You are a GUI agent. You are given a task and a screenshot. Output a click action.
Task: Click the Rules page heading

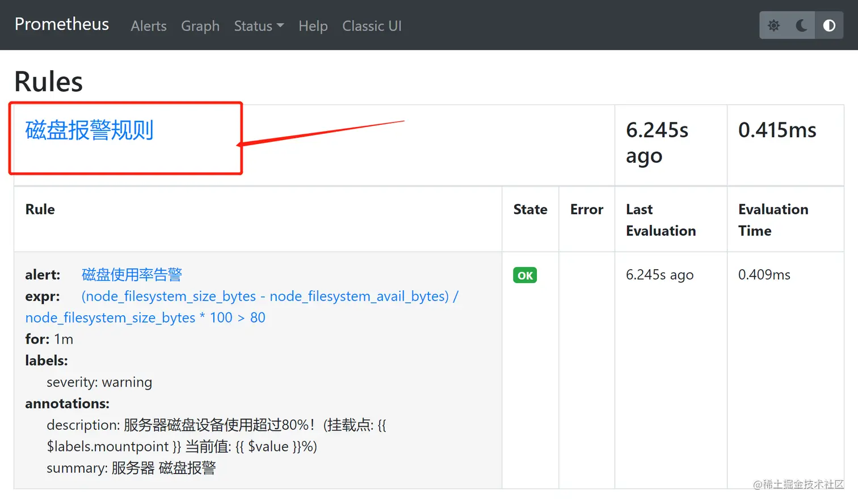click(48, 82)
